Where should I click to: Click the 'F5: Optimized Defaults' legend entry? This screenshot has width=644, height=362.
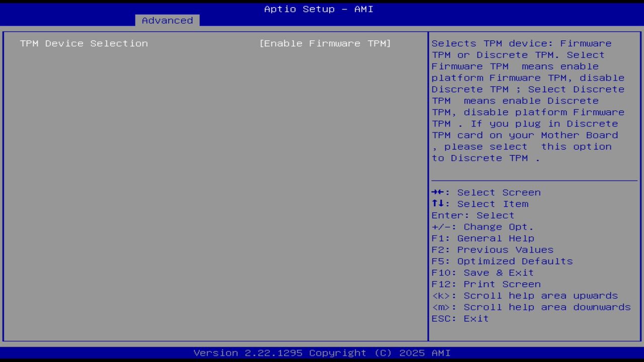click(x=502, y=261)
